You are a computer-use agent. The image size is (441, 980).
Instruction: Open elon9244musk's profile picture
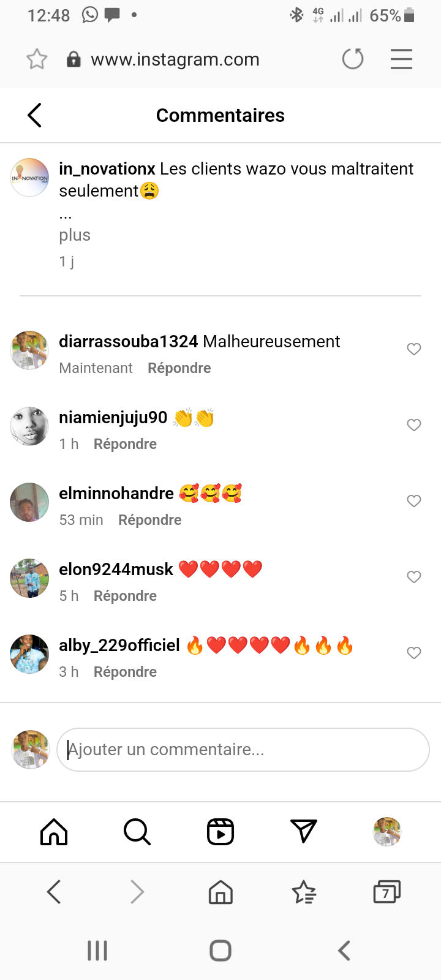[x=29, y=578]
